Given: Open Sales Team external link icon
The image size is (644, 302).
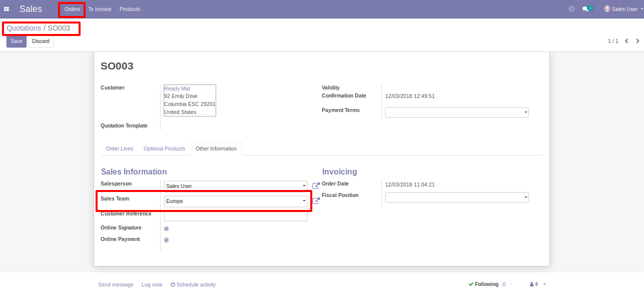Looking at the screenshot, I should (316, 201).
